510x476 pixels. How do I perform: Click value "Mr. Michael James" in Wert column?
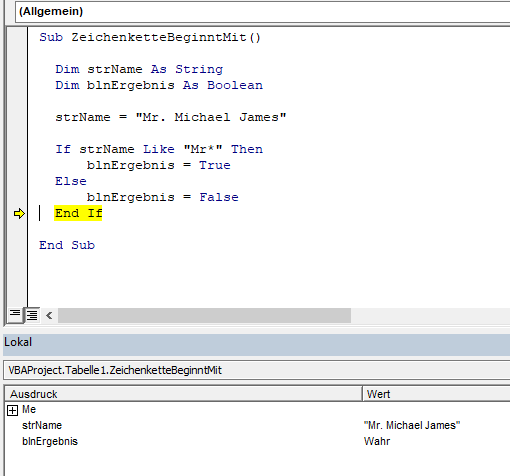[412, 425]
